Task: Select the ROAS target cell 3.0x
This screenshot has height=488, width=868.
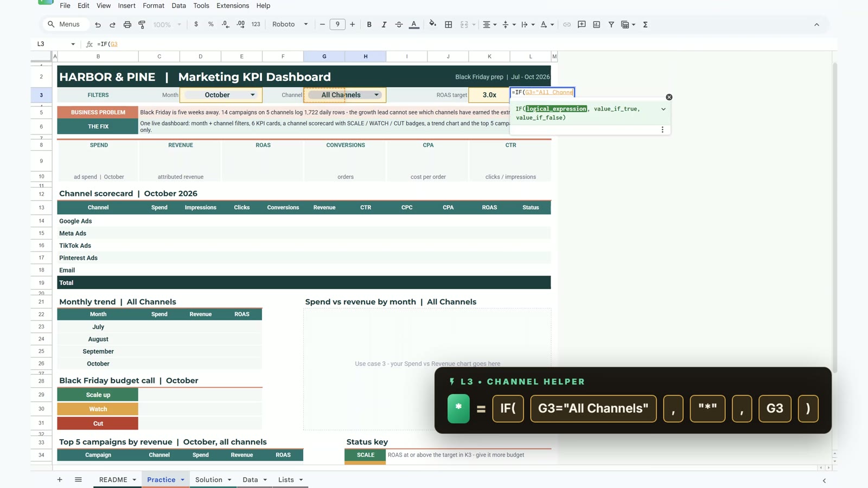Action: point(489,95)
